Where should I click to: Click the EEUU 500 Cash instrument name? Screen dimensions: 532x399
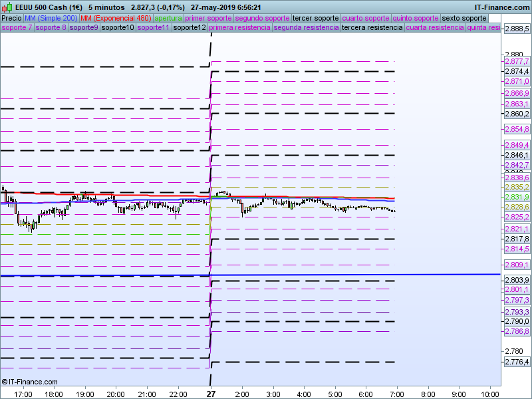[x=49, y=7]
